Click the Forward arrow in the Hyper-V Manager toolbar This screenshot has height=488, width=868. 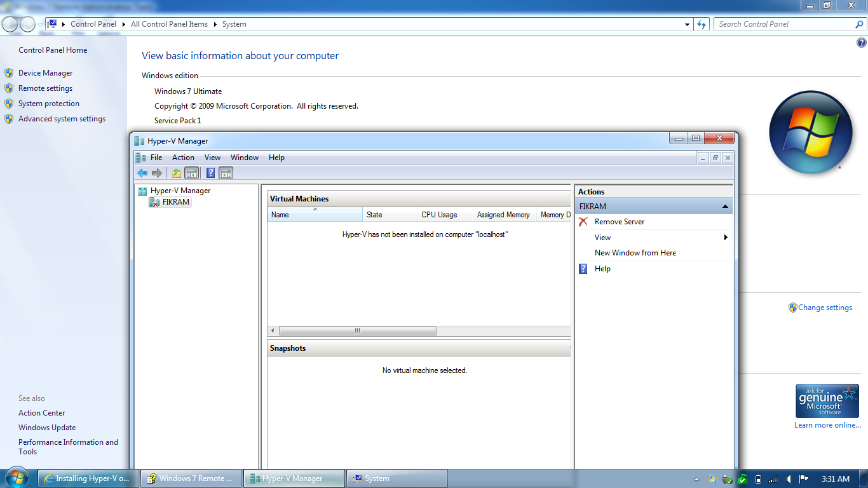pyautogui.click(x=157, y=173)
